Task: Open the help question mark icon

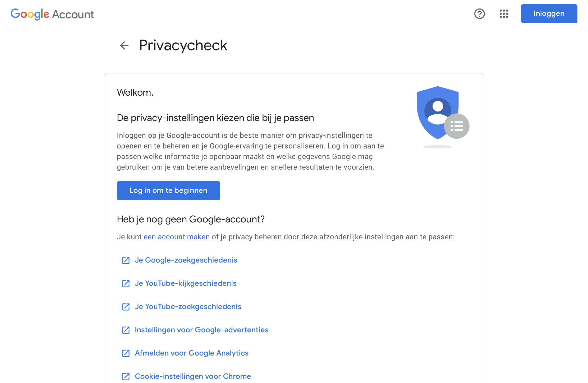Action: click(479, 14)
